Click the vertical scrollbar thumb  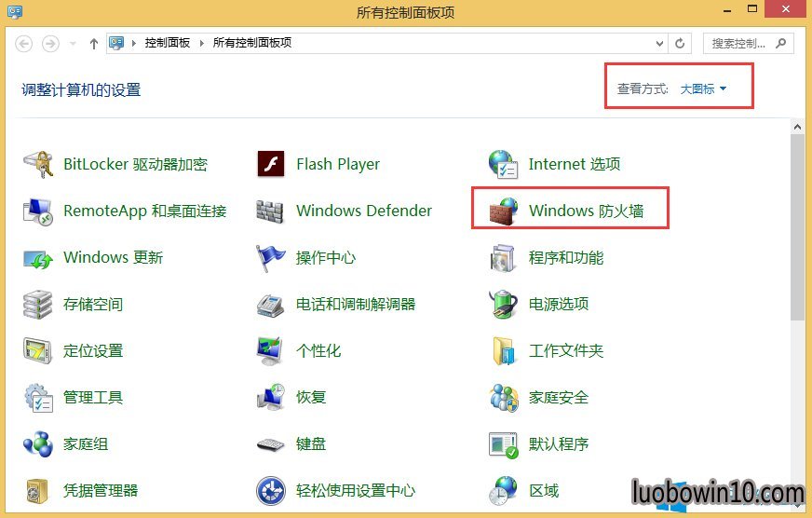pos(797,227)
